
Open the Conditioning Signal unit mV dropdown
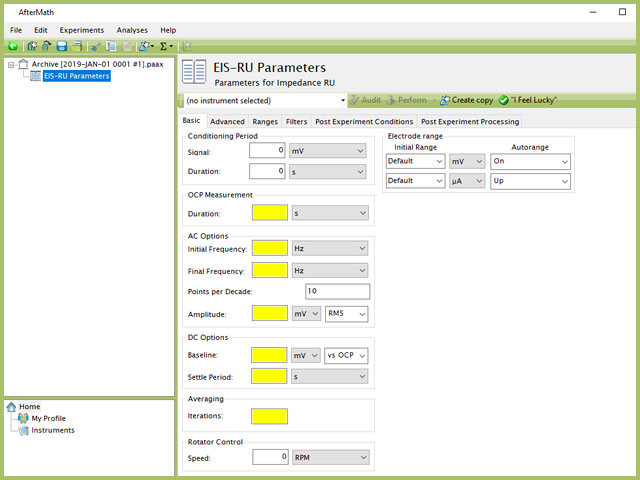coord(327,151)
